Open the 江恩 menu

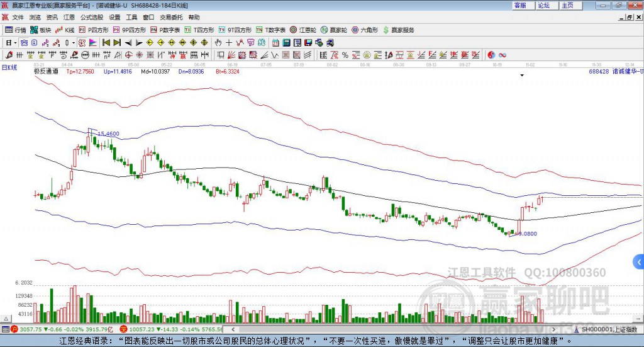[x=69, y=17]
